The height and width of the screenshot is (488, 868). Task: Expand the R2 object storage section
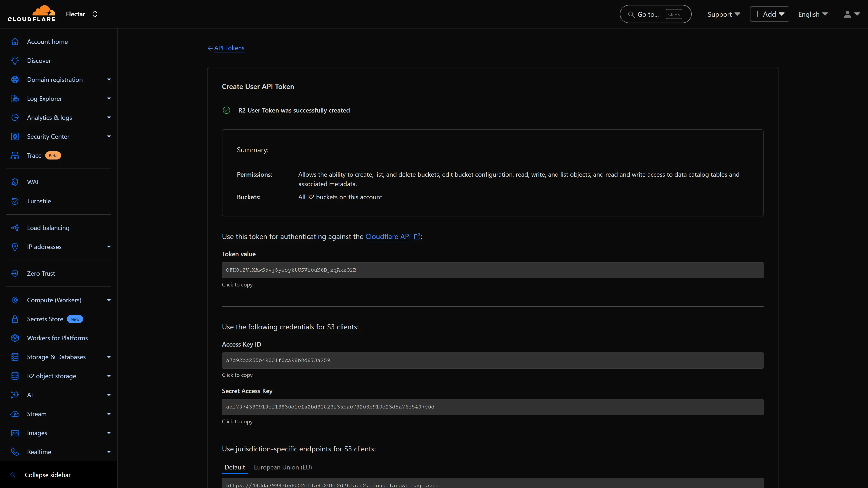coord(109,376)
